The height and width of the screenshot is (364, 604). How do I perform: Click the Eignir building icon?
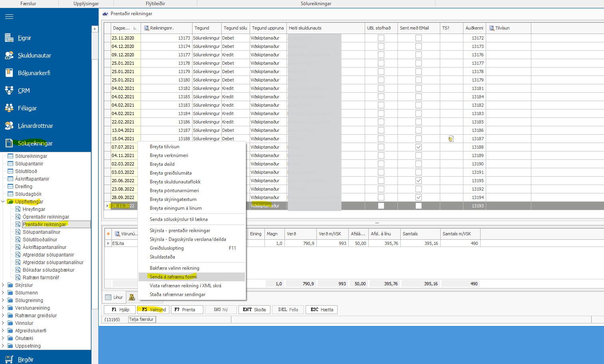[x=9, y=38]
